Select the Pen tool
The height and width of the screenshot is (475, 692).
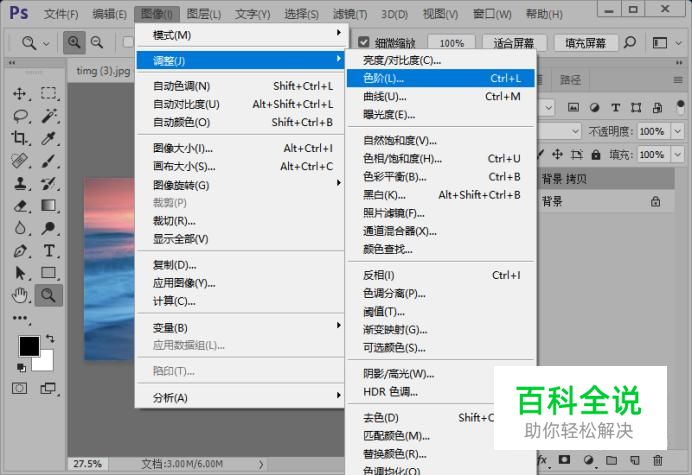(19, 251)
